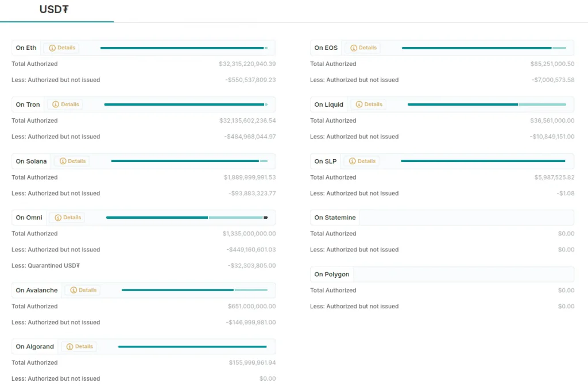Select Avalanche not issued -$146,999,981.00
The image size is (588, 387).
pyautogui.click(x=250, y=322)
